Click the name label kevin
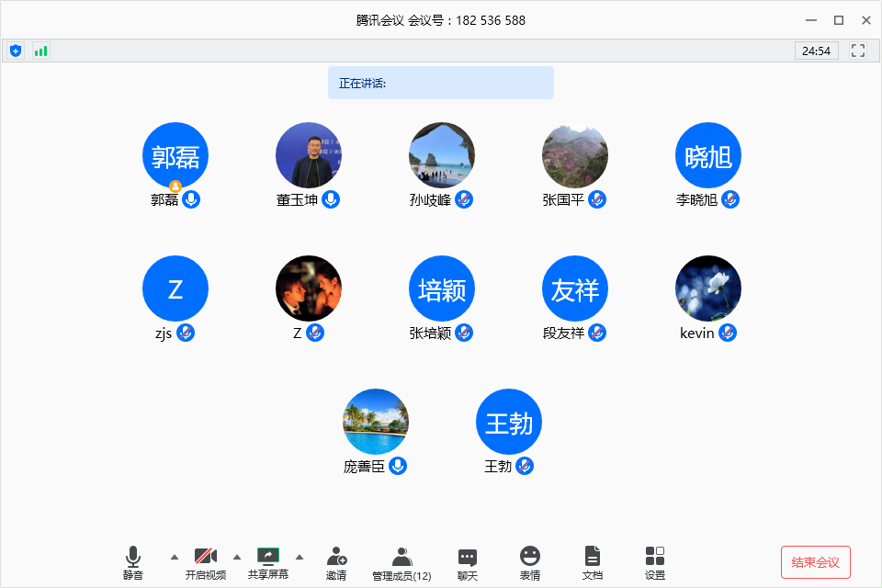The height and width of the screenshot is (588, 882). point(697,334)
